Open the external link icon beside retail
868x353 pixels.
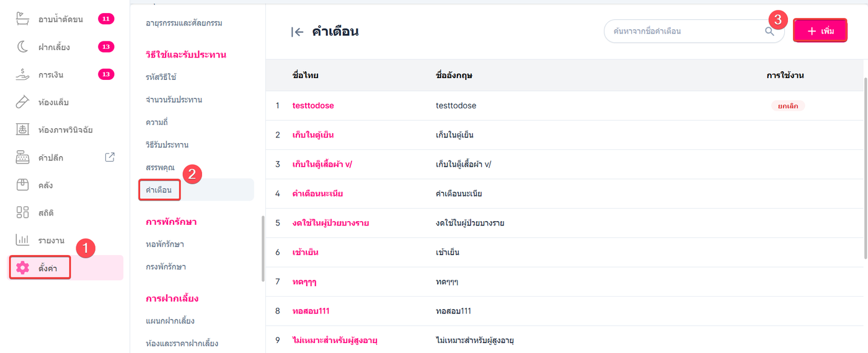(x=110, y=157)
